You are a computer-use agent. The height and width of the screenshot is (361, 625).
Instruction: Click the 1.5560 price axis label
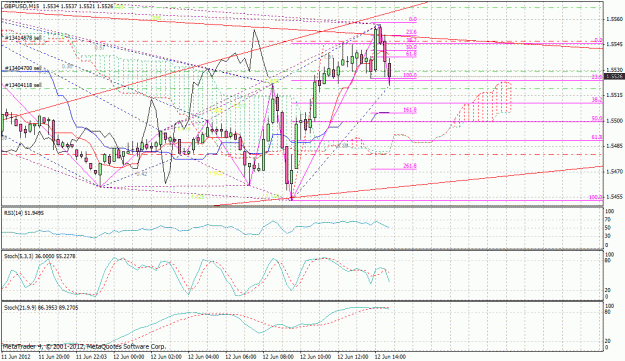tap(614, 19)
